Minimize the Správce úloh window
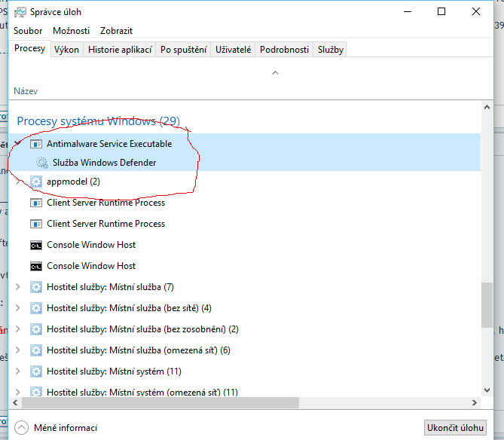504x440 pixels. pos(408,12)
